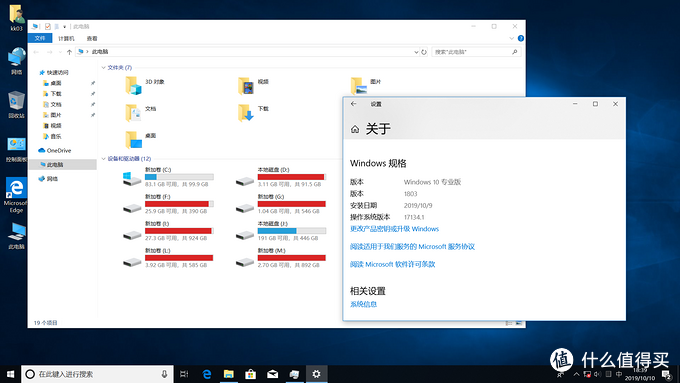Image resolution: width=680 pixels, height=383 pixels.
Task: Select 文档 in the navigation pane
Action: point(56,104)
